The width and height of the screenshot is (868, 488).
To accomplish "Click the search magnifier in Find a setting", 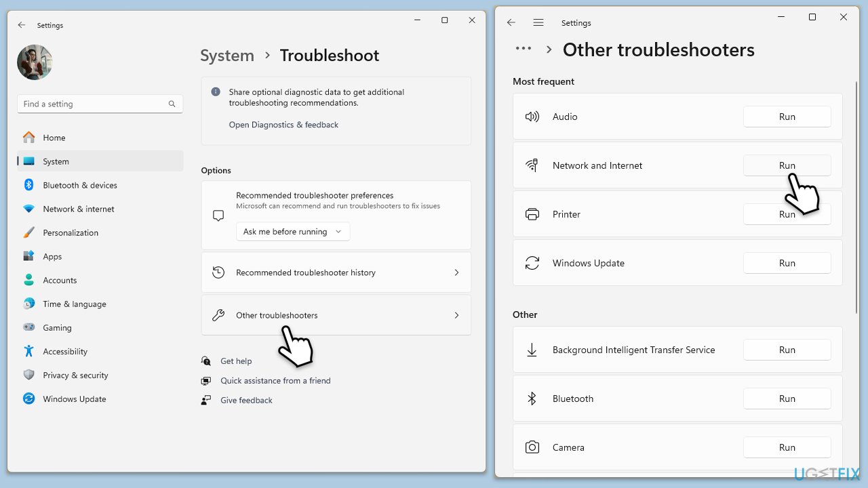I will click(172, 104).
